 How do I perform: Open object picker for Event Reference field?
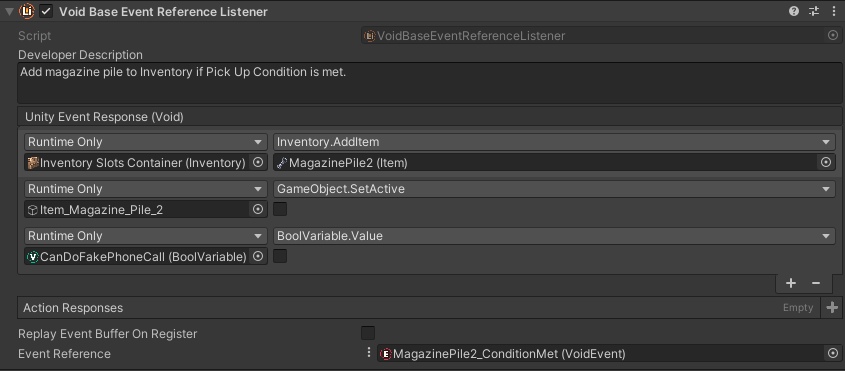click(833, 354)
